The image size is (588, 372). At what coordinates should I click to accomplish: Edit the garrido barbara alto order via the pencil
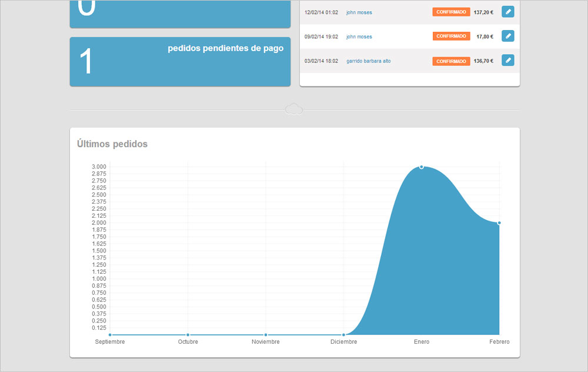click(x=507, y=61)
